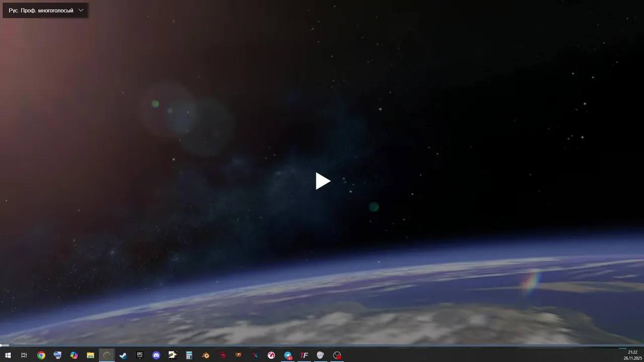Viewport: 644px width, 362px height.
Task: Open the computer monitor icon in taskbar
Action: pos(57,355)
